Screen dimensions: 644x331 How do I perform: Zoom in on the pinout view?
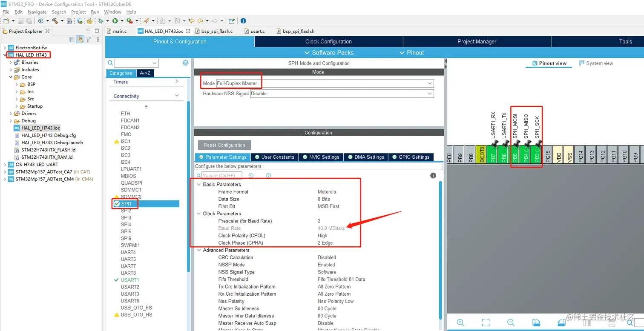(460, 322)
